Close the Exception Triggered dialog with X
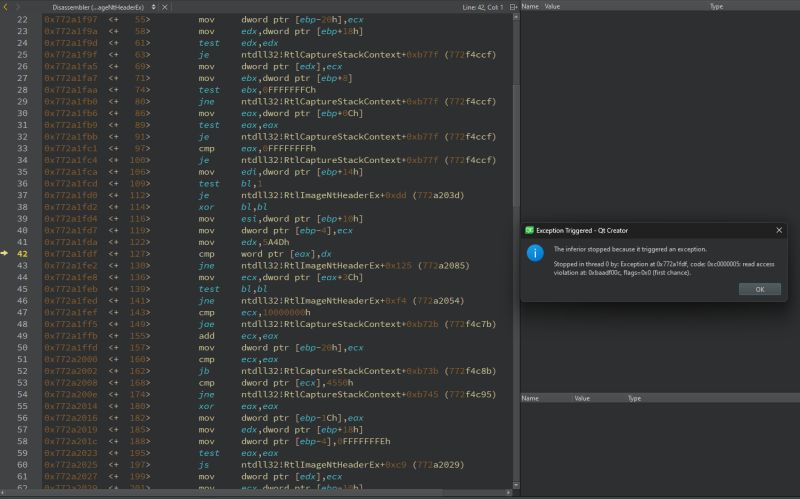 click(x=779, y=231)
